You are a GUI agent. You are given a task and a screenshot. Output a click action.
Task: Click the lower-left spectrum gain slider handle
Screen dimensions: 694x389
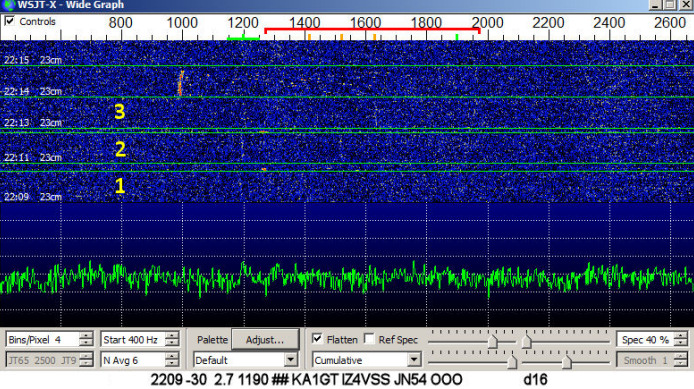[512, 362]
